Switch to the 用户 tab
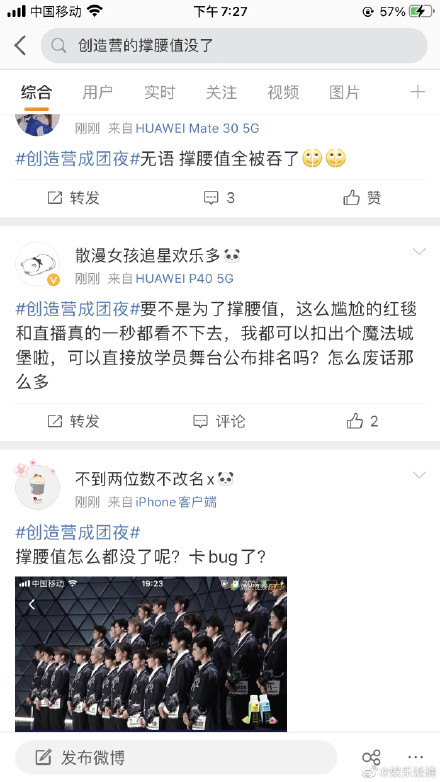 97,92
